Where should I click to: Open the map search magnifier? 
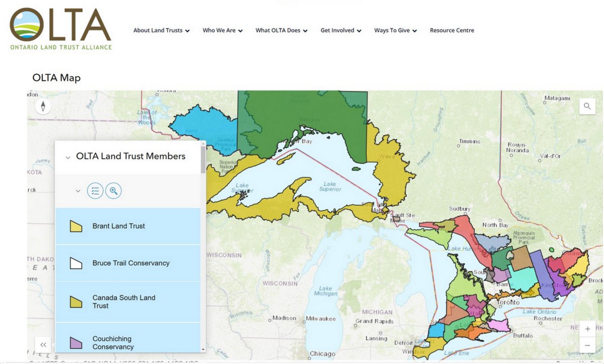(x=587, y=106)
